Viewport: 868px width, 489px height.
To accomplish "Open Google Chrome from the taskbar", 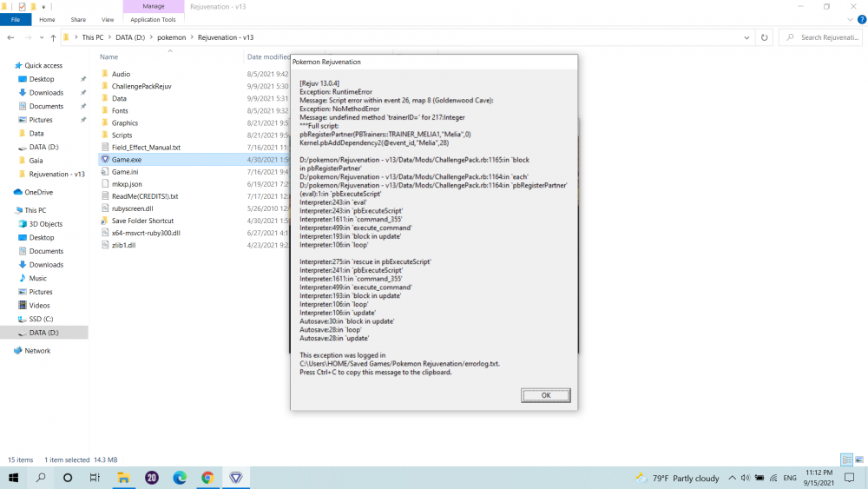I will [207, 478].
